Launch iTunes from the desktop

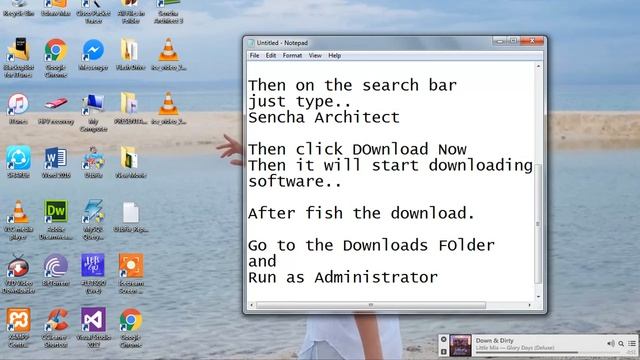[18, 108]
